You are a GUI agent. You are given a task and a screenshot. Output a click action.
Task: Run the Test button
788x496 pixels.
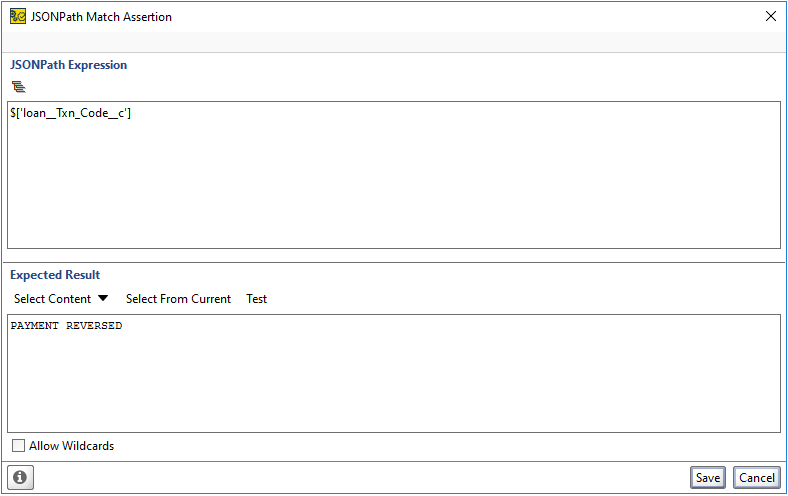pos(257,299)
